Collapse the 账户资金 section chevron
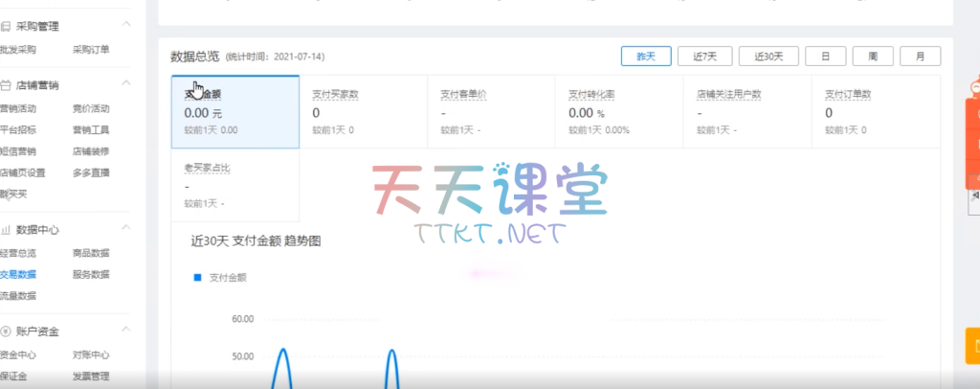 [125, 332]
